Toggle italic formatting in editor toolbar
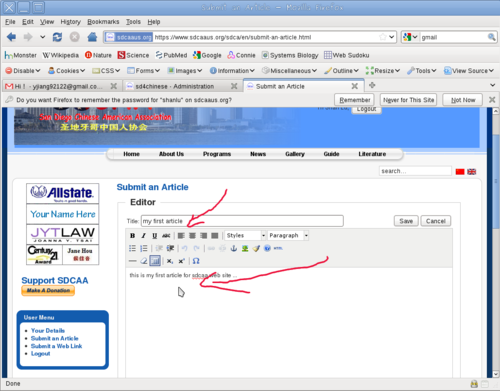Viewport: 500px width, 391px height. pos(144,236)
